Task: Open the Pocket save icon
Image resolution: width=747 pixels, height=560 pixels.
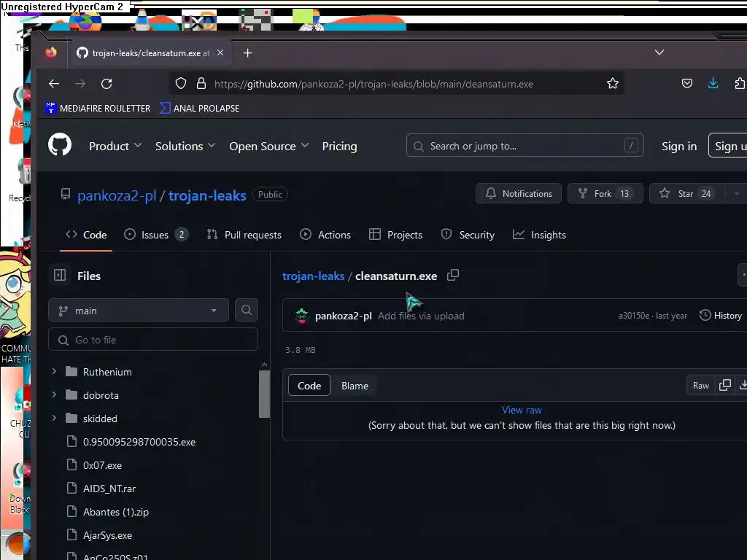Action: 687,84
